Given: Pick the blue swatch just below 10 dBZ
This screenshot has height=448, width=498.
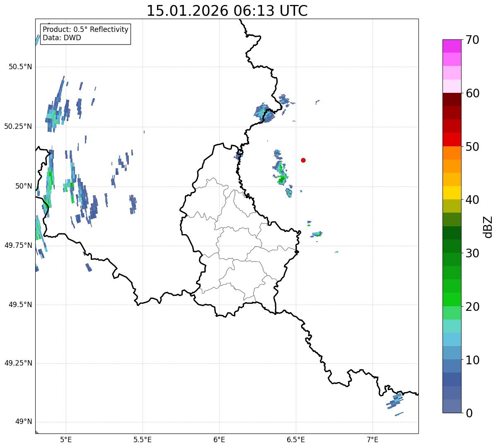Looking at the screenshot, I should tap(452, 366).
